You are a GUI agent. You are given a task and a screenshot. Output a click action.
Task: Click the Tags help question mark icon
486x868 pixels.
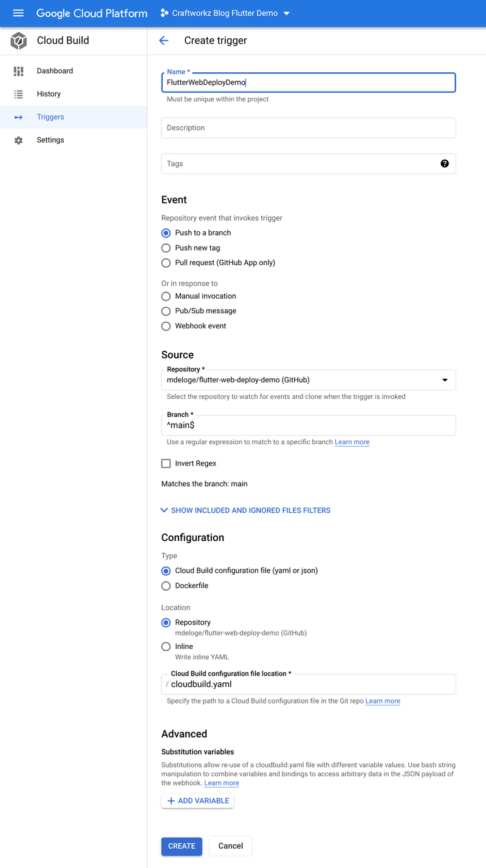445,163
